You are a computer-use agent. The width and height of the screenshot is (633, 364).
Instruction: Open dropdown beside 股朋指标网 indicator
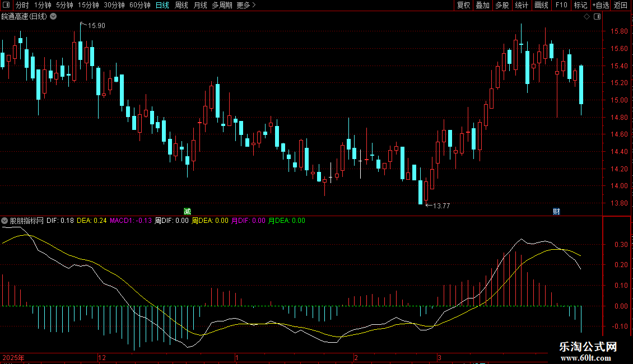pos(4,221)
